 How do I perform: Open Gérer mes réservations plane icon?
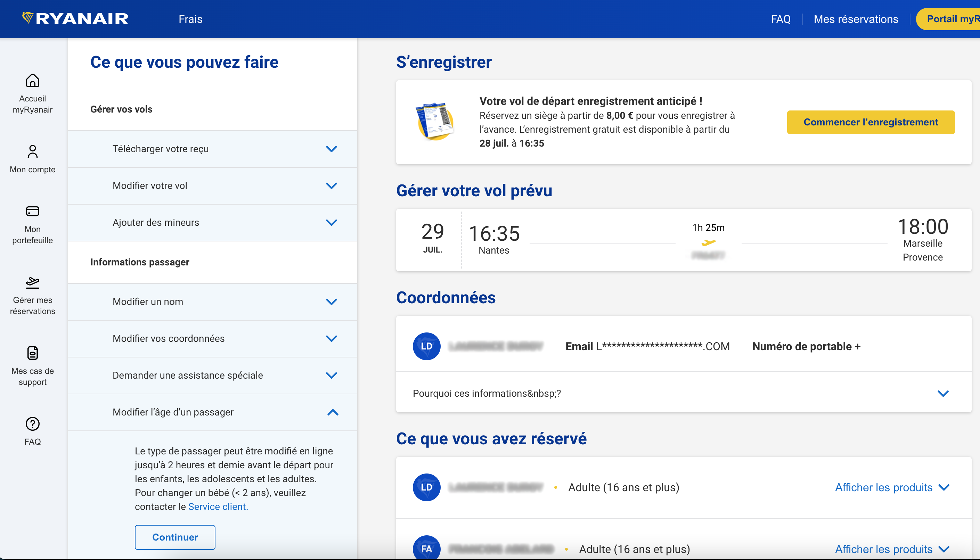[x=33, y=283]
